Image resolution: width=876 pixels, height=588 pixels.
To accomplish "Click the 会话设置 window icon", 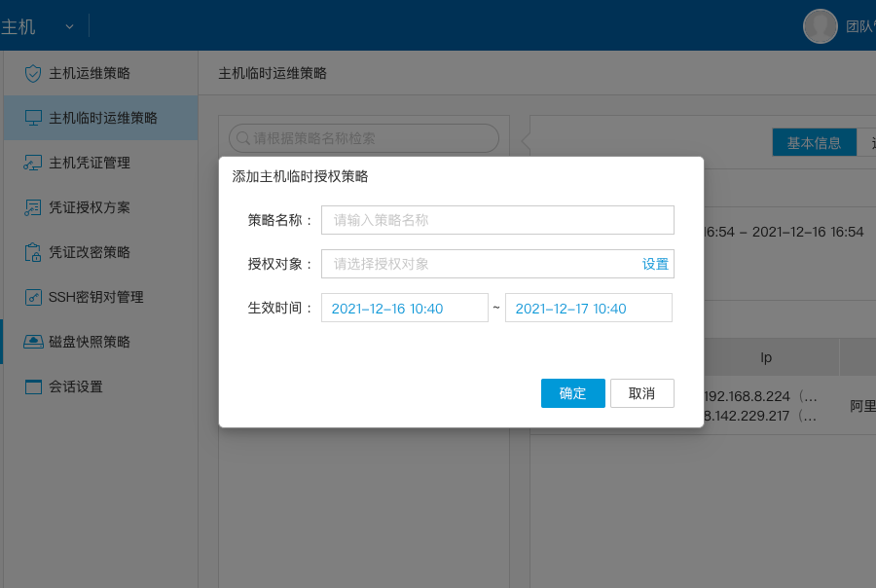I will [x=33, y=386].
